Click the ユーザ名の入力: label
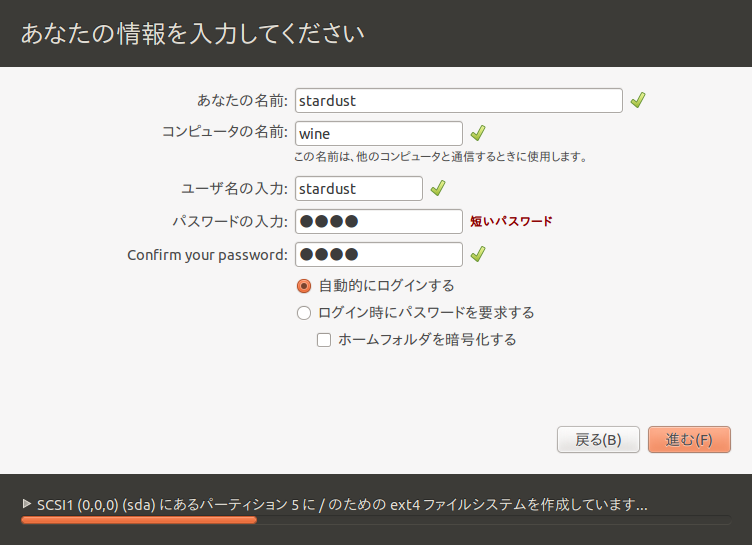Image resolution: width=752 pixels, height=545 pixels. [x=234, y=188]
